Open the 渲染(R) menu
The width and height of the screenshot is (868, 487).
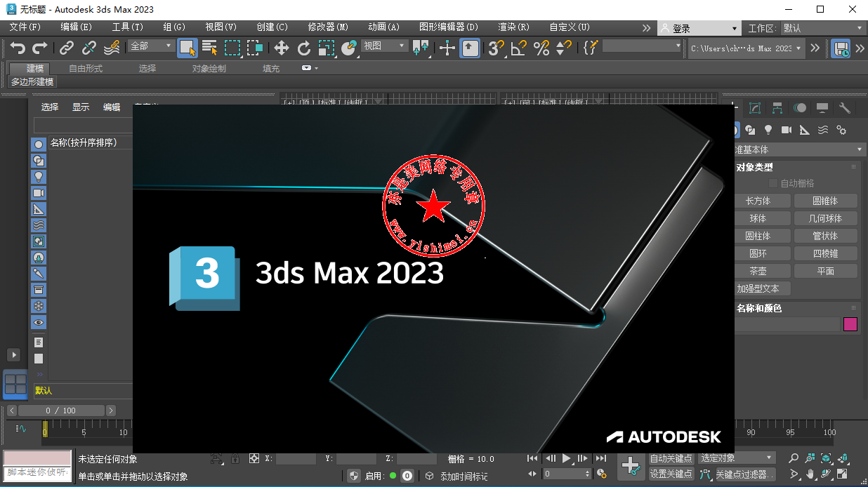pyautogui.click(x=514, y=27)
